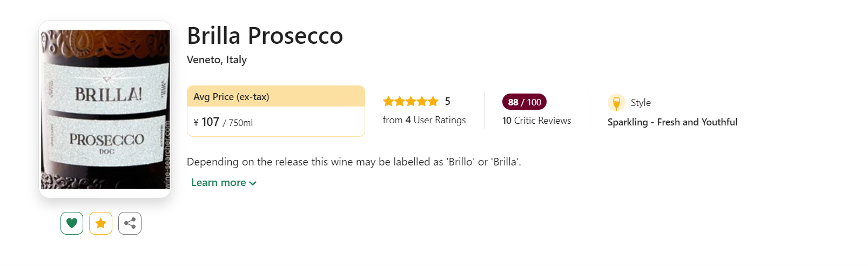Screen dimensions: 868x266
Task: Click the green heart favorite icon
Action: click(72, 223)
